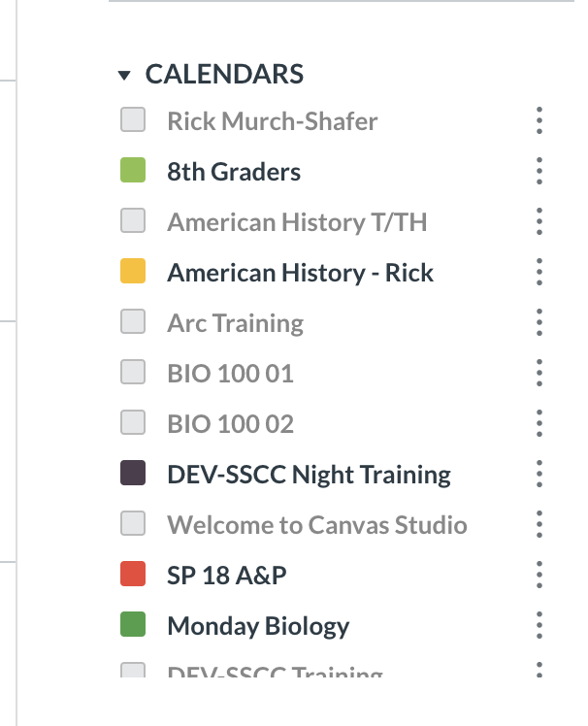Image resolution: width=588 pixels, height=726 pixels.
Task: Enable the Welcome to Canvas Studio checkbox
Action: click(x=133, y=524)
